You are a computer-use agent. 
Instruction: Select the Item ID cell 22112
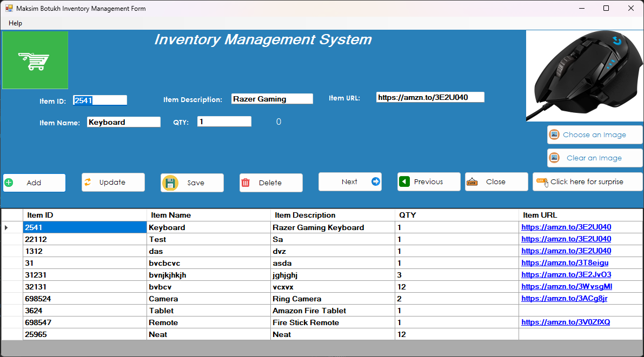click(x=85, y=239)
